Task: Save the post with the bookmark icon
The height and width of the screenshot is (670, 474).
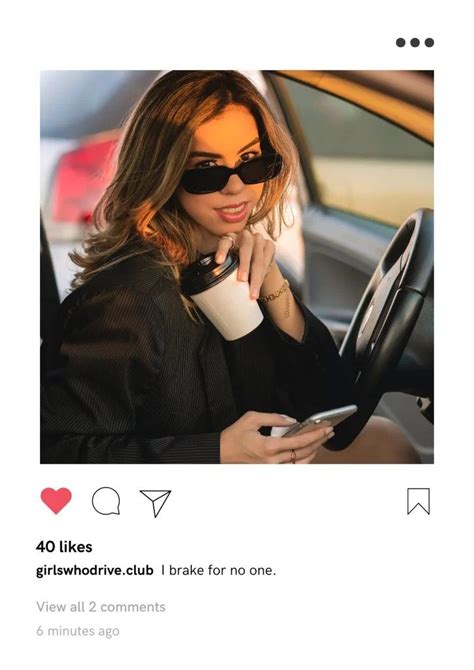Action: click(418, 501)
